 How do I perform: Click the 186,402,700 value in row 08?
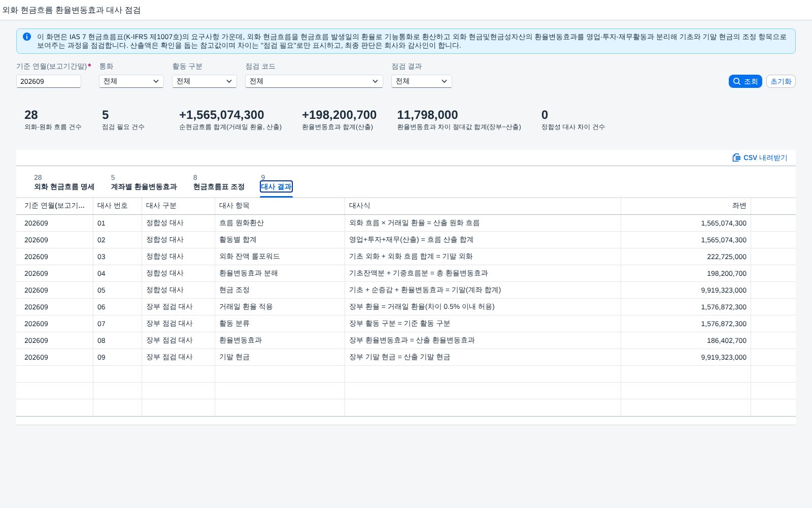pyautogui.click(x=727, y=340)
